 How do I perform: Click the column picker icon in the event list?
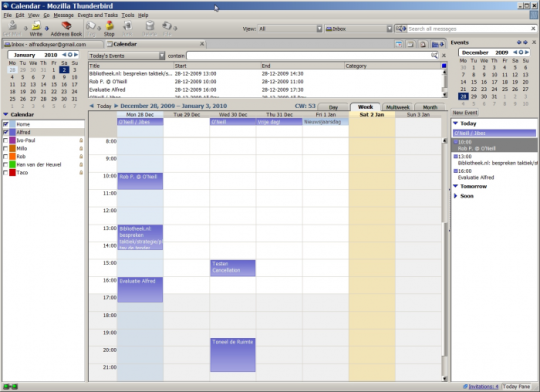444,66
